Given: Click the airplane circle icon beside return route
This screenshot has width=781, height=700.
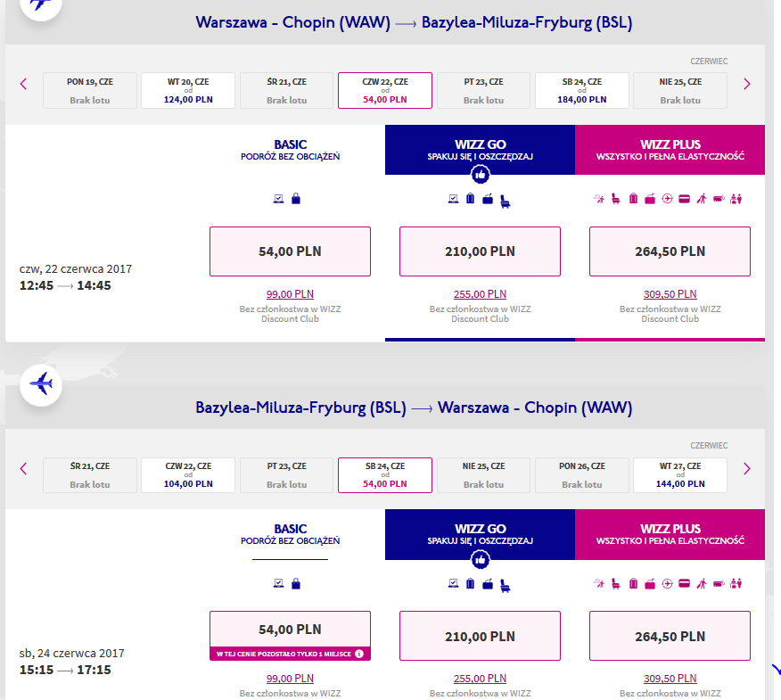Looking at the screenshot, I should click(x=41, y=385).
